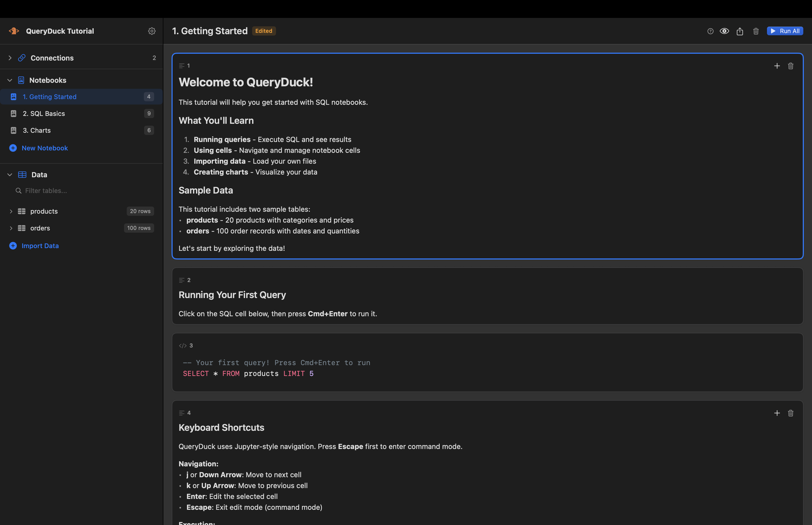Toggle the products table details open
812x525 pixels.
click(11, 211)
